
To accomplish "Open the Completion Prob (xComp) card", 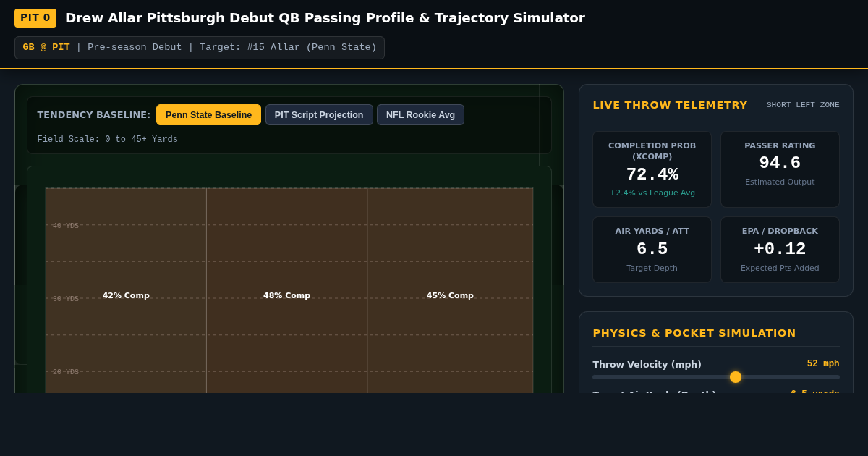I will 652,169.
